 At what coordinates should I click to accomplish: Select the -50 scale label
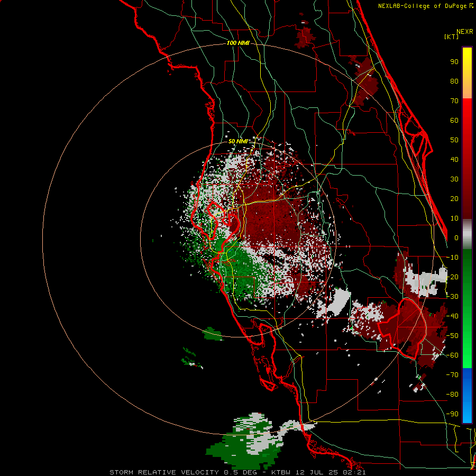coord(452,336)
